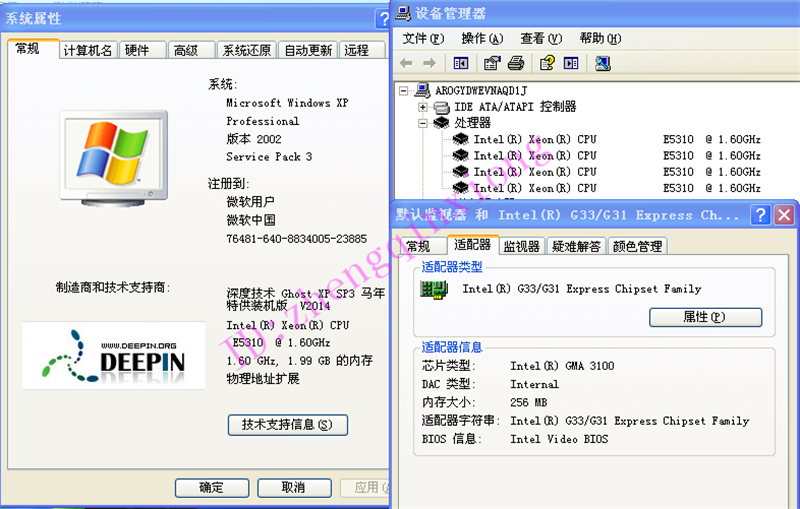The image size is (800, 509).
Task: Switch to the 颜色管理 tab
Action: [638, 247]
